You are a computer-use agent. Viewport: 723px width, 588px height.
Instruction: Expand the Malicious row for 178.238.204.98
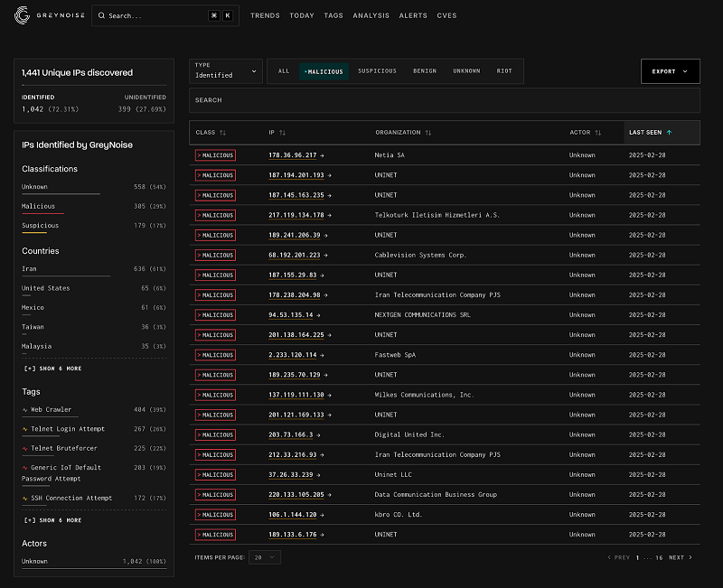pyautogui.click(x=215, y=295)
